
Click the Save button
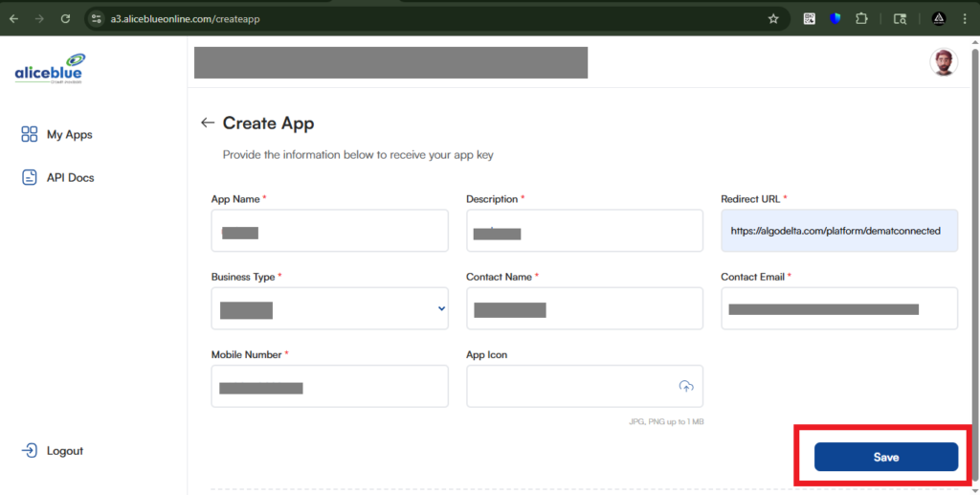pos(885,457)
